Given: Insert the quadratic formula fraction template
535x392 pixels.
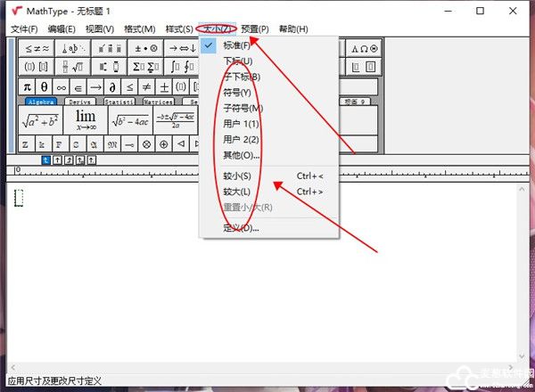Looking at the screenshot, I should point(174,118).
